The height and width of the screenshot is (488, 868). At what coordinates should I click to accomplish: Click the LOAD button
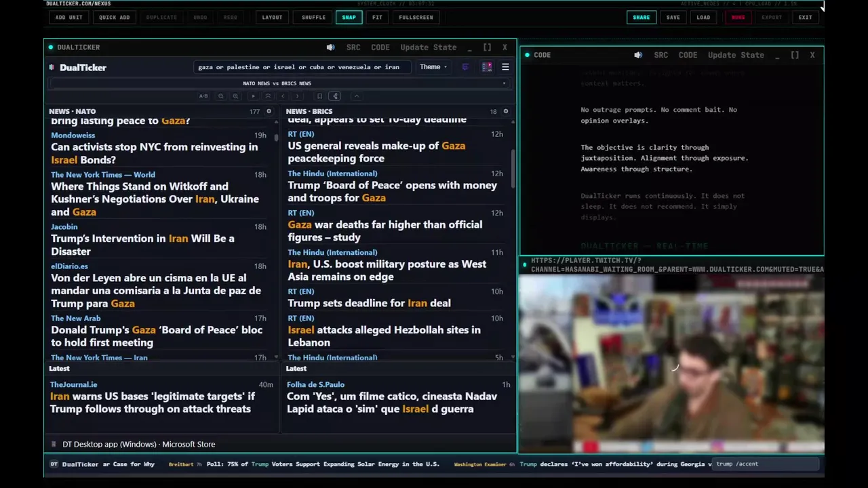(704, 17)
